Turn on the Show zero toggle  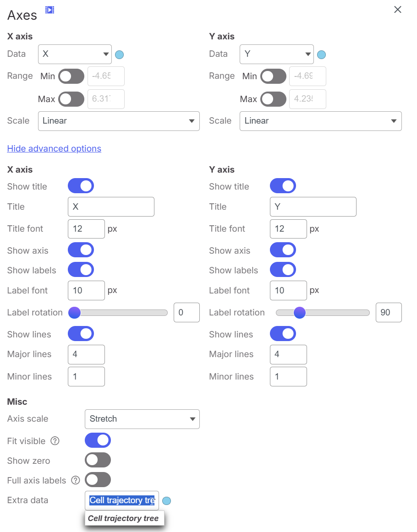coord(98,461)
